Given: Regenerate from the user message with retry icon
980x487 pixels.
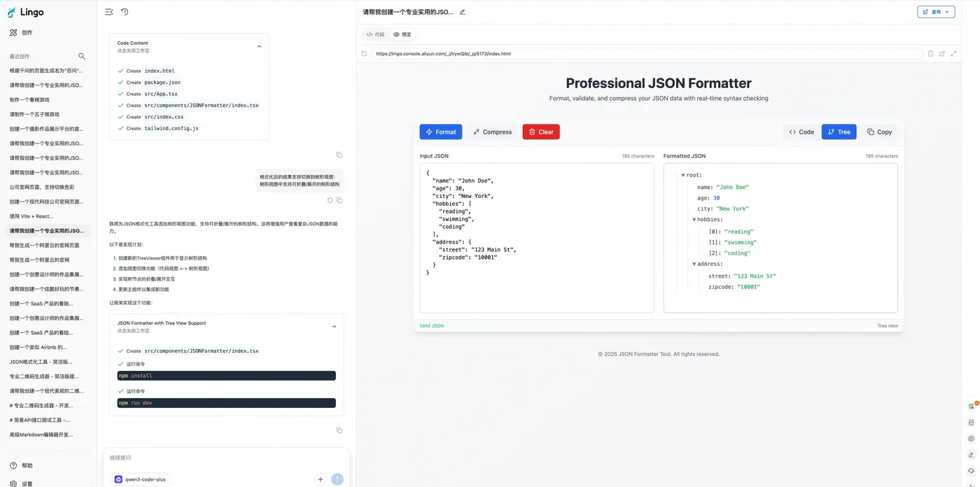Looking at the screenshot, I should pyautogui.click(x=330, y=200).
